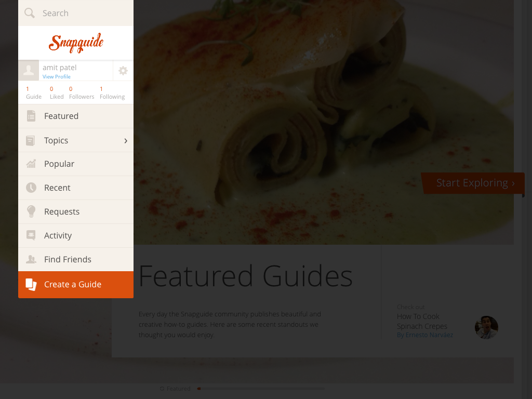
Task: Open the By Ernesto Narváez author link
Action: [425, 335]
